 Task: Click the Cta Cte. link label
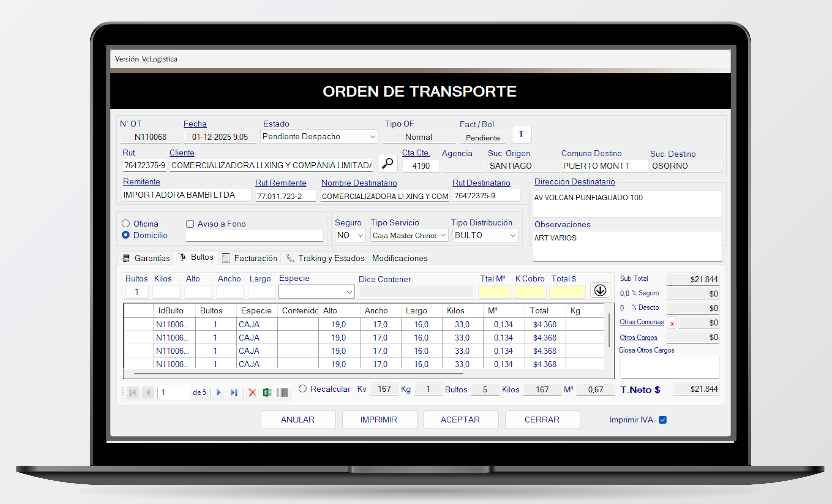click(416, 153)
